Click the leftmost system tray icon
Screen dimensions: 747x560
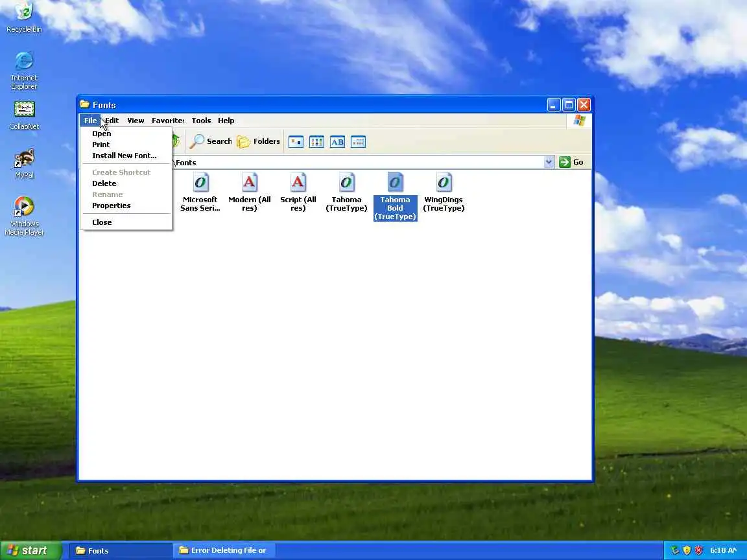pyautogui.click(x=674, y=550)
